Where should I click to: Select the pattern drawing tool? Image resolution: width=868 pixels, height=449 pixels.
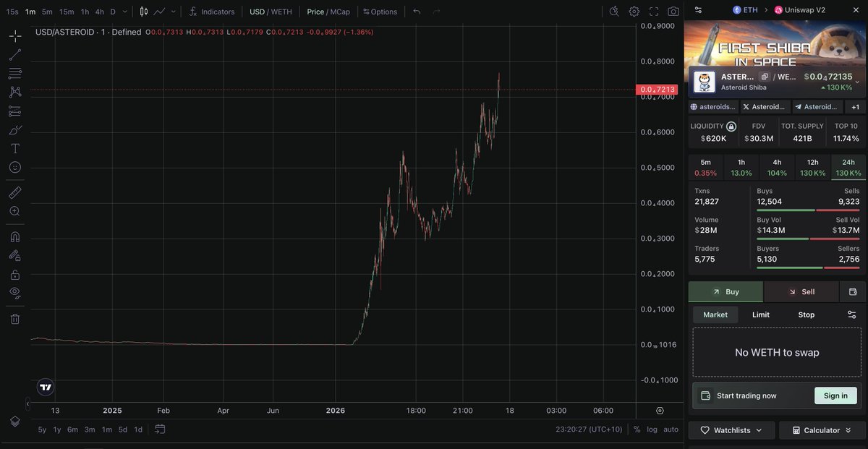pos(15,92)
